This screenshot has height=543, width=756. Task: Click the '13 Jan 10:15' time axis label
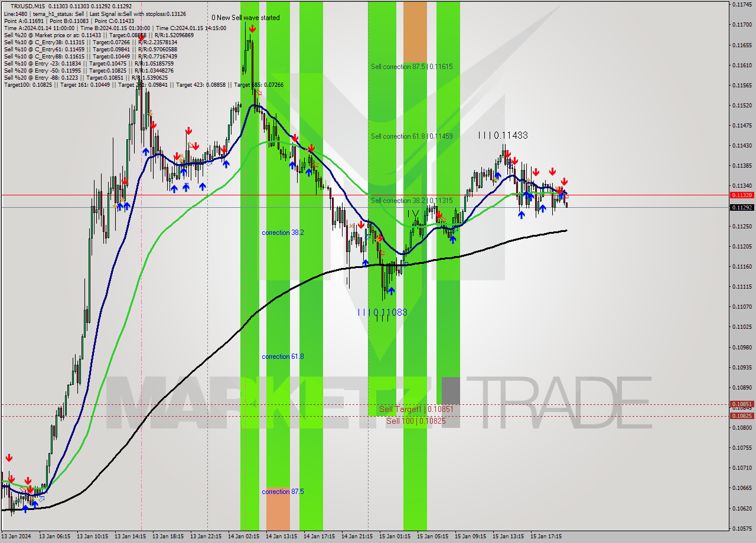(x=92, y=537)
